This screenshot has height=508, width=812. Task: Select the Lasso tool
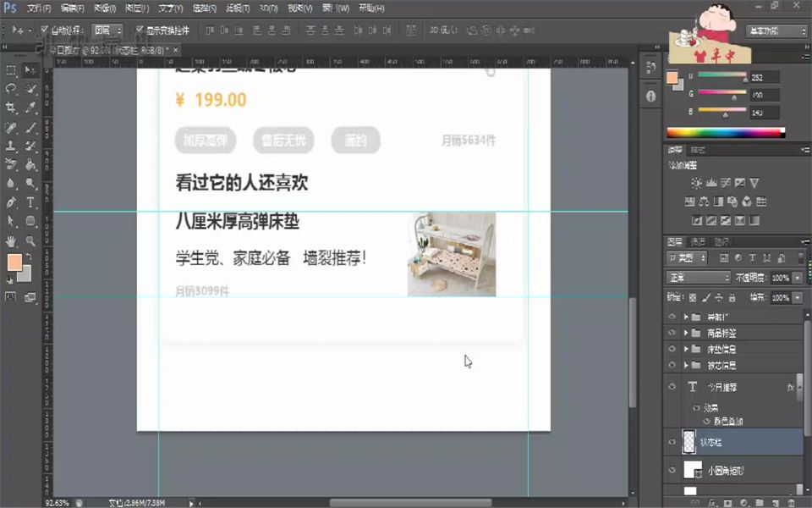[x=10, y=86]
